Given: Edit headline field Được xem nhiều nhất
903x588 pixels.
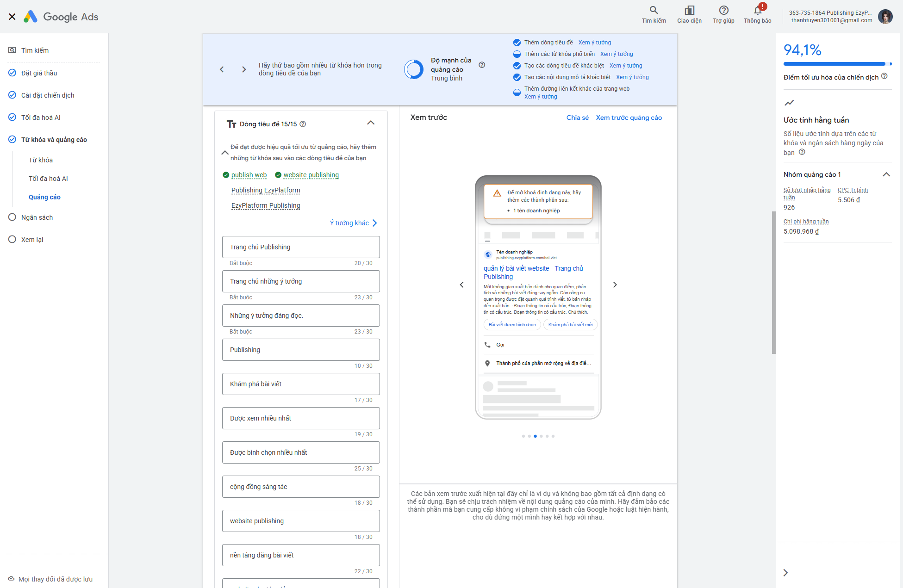Looking at the screenshot, I should click(301, 418).
